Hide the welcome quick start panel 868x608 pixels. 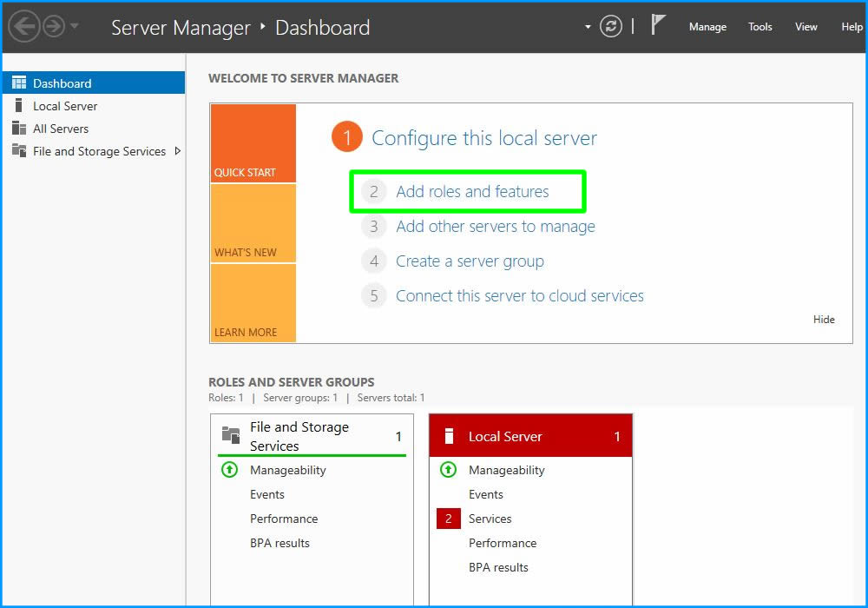(824, 320)
